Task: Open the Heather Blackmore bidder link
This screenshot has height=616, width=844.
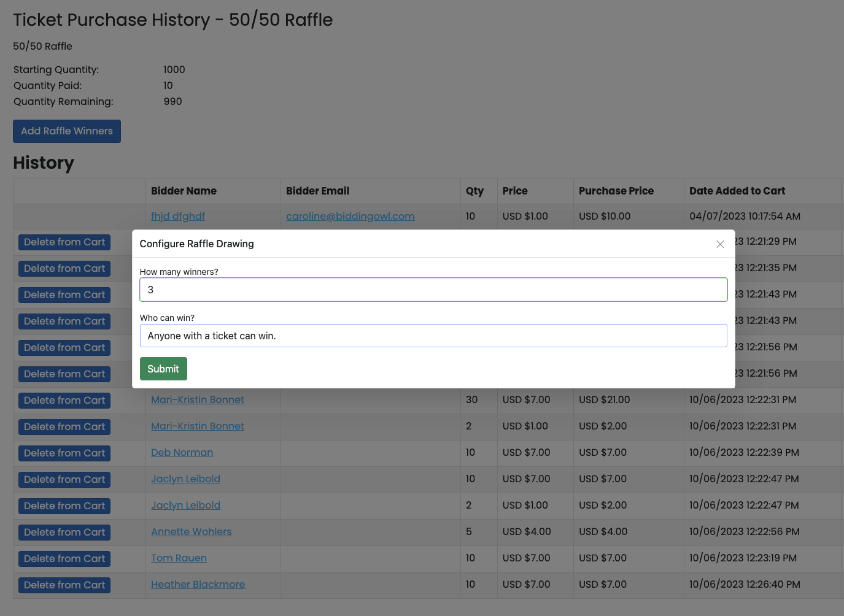Action: click(x=198, y=584)
